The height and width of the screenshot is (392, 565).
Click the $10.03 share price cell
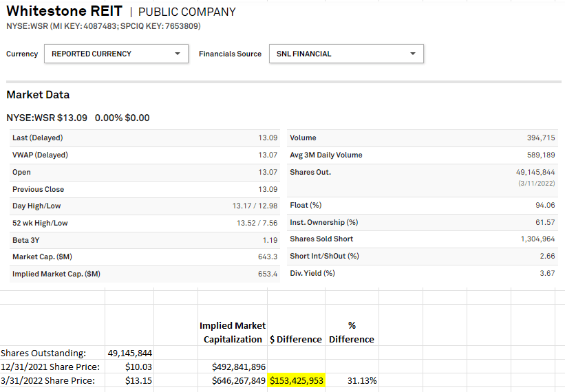[129, 367]
